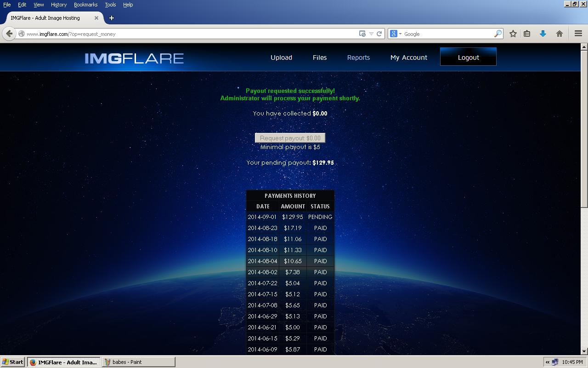588x368 pixels.
Task: Open a new tab with plus button
Action: click(112, 18)
